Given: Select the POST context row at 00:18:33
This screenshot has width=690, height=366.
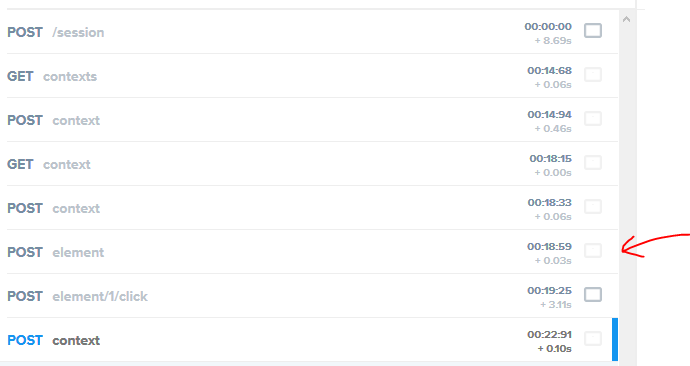Looking at the screenshot, I should pyautogui.click(x=312, y=208).
